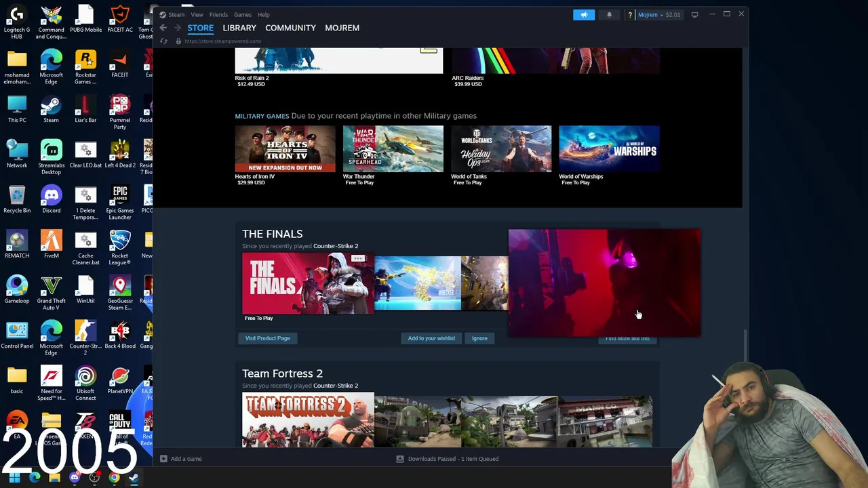Click the Steam help question mark icon

(x=630, y=14)
